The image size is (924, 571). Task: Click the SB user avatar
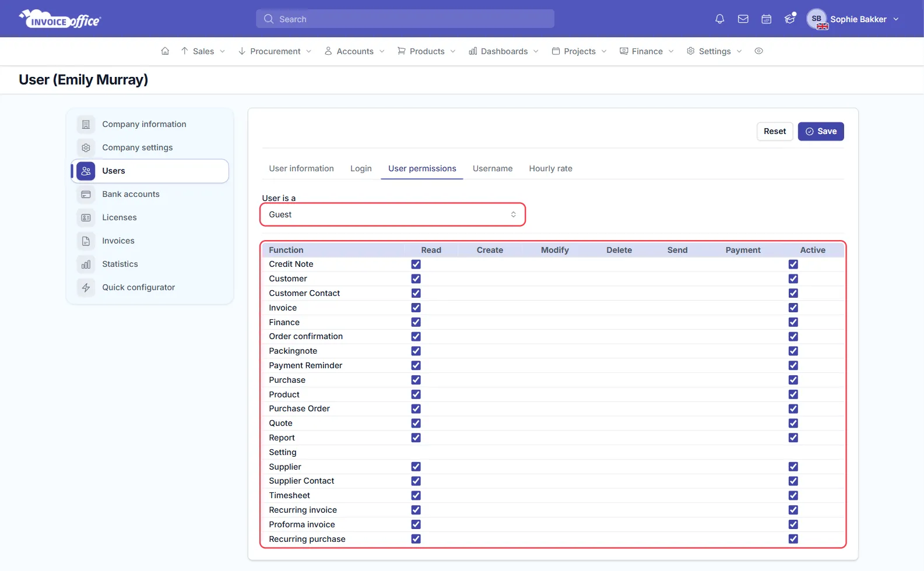[817, 19]
